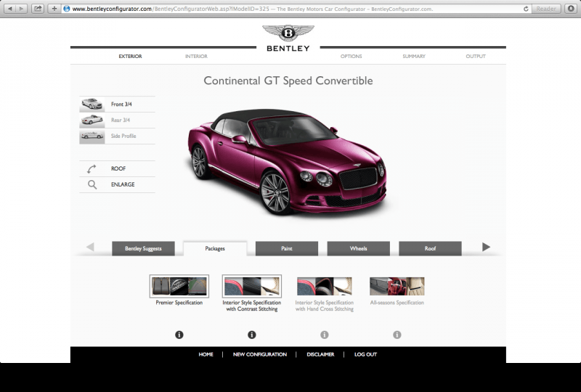Open the OPTIONS section
The width and height of the screenshot is (581, 392).
pos(352,57)
